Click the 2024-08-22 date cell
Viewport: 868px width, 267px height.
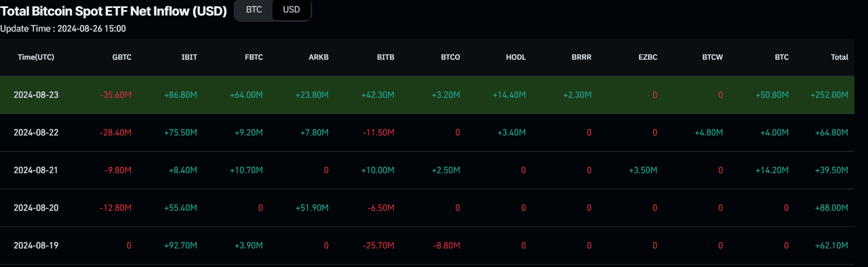point(36,133)
